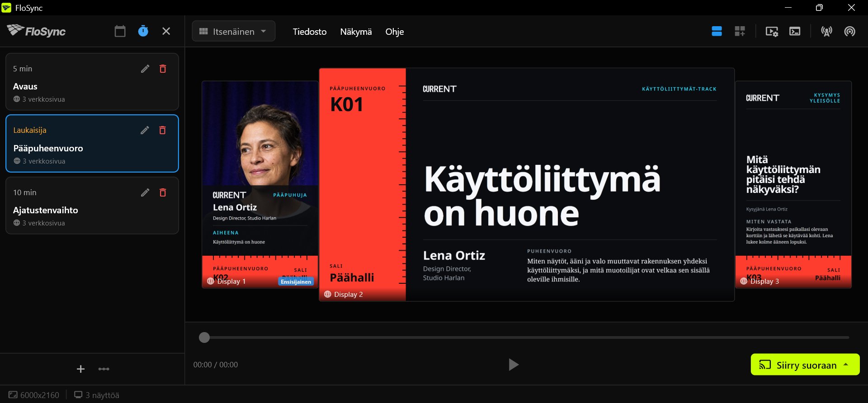
Task: Open the Ohje menu
Action: (x=395, y=32)
